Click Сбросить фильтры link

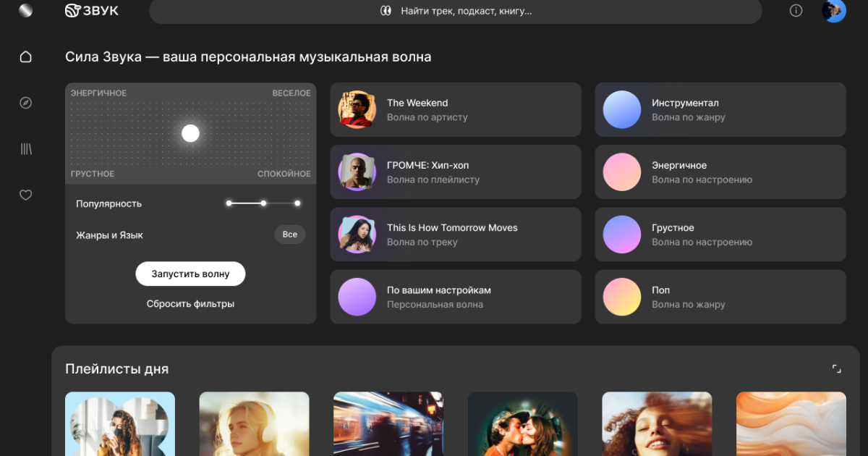(x=190, y=304)
